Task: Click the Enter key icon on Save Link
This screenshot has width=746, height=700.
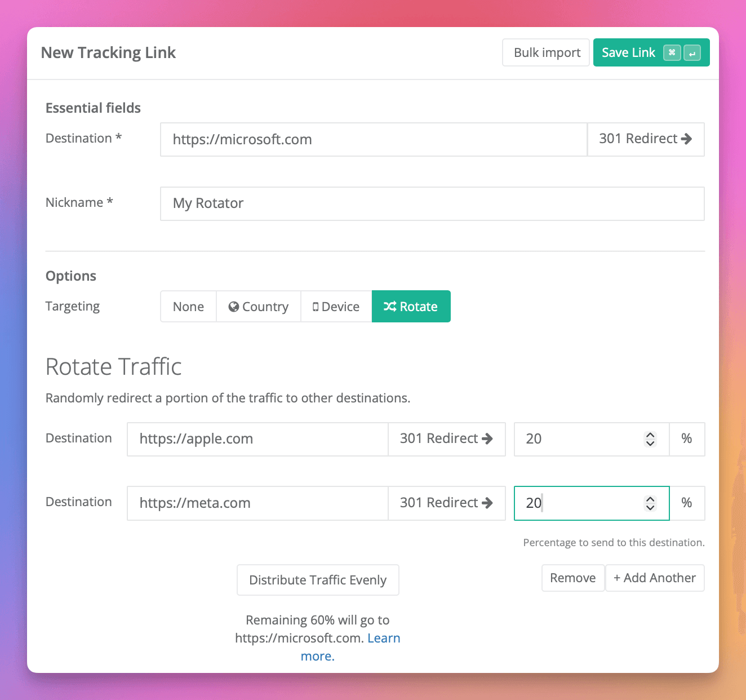Action: point(692,53)
